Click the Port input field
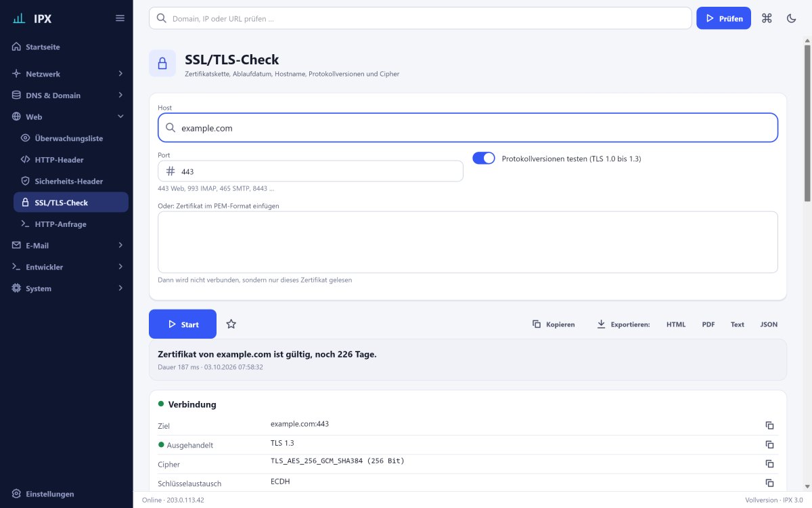The width and height of the screenshot is (812, 508). pyautogui.click(x=311, y=171)
